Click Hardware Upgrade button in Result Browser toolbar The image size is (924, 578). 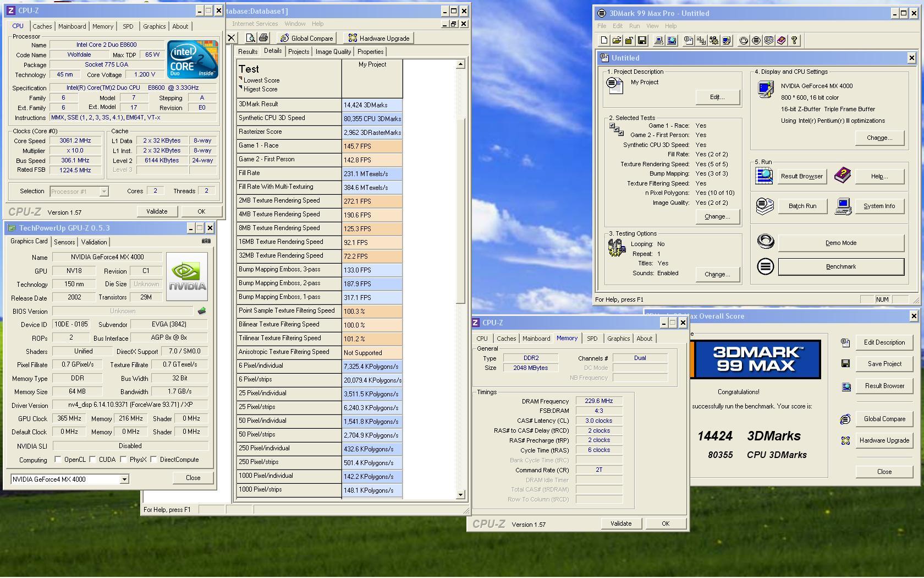click(378, 38)
